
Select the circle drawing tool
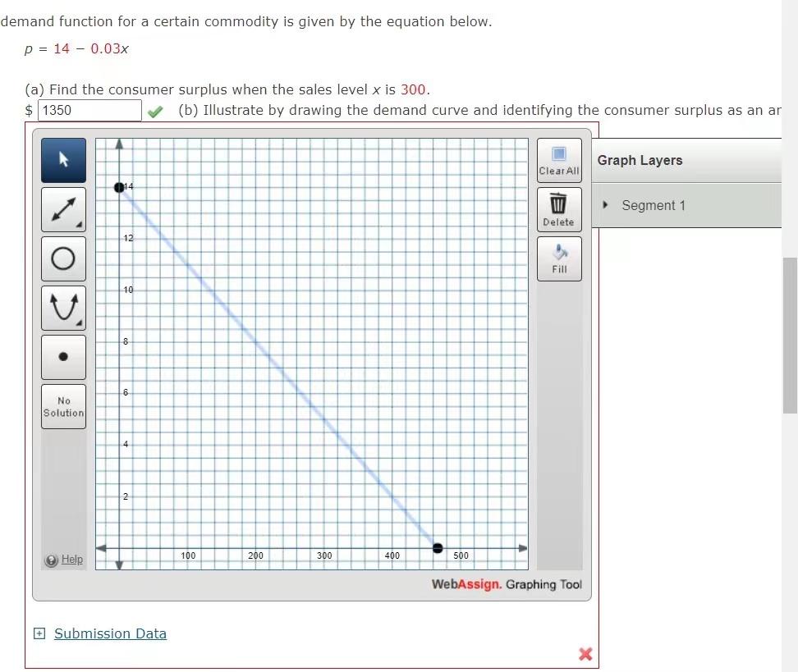(63, 258)
